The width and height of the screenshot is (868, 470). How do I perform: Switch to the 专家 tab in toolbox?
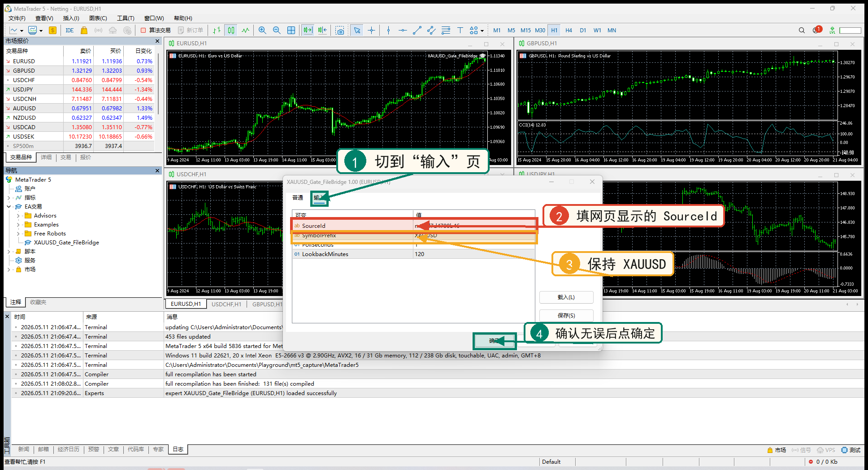coord(158,449)
